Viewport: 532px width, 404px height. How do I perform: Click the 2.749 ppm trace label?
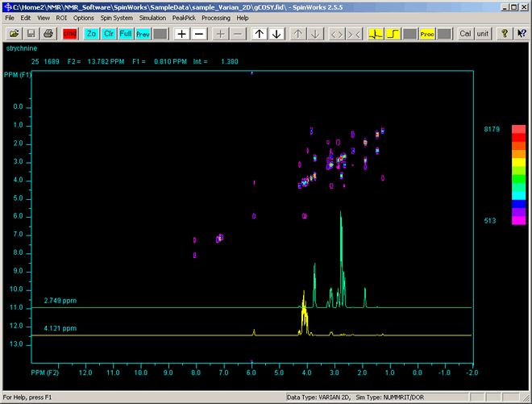click(60, 301)
